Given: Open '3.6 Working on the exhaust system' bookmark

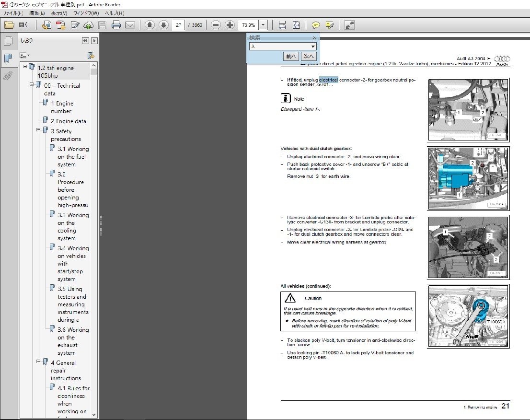Looking at the screenshot, I should click(73, 341).
